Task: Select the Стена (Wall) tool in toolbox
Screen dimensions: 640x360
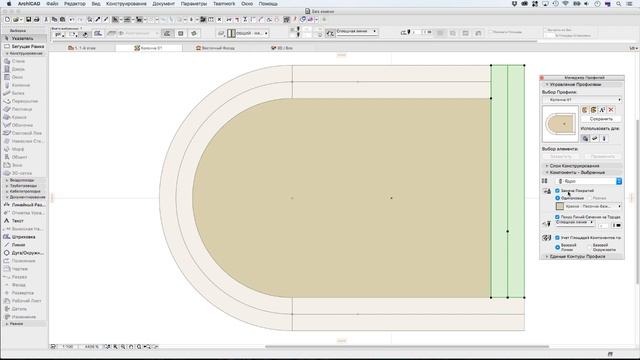Action: pyautogui.click(x=24, y=61)
